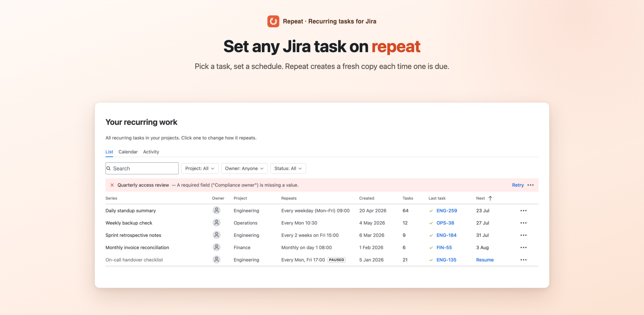Viewport: 644px width, 315px height.
Task: Click the Operations project cell
Action: coord(245,223)
